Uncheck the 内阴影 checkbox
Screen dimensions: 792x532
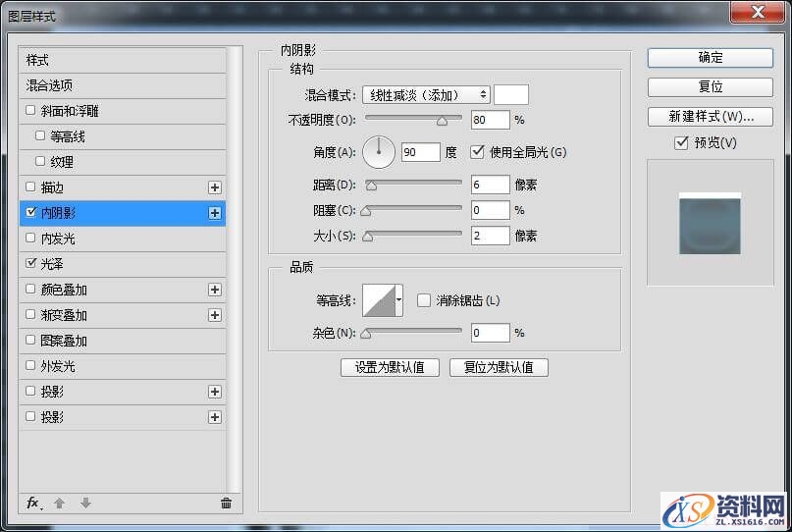[30, 212]
